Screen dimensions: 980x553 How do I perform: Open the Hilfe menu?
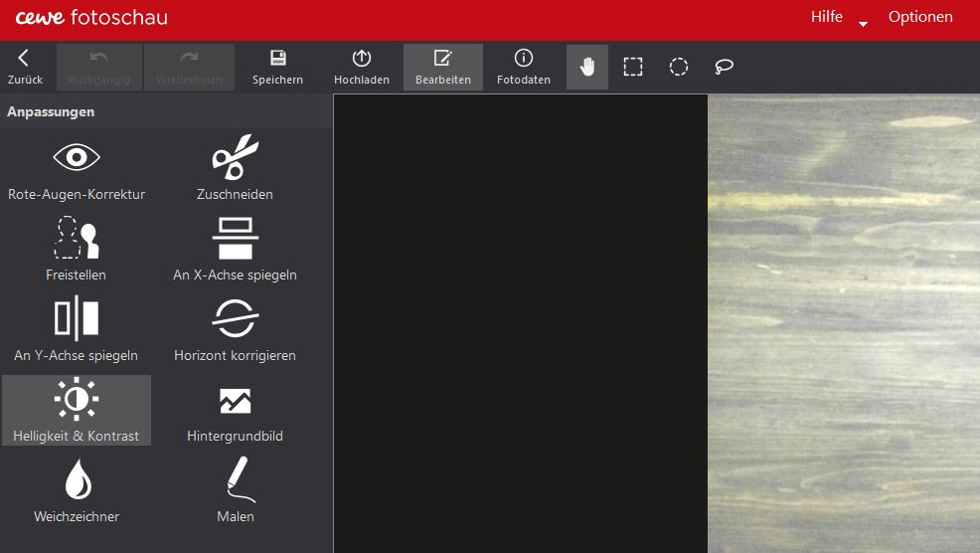click(826, 17)
